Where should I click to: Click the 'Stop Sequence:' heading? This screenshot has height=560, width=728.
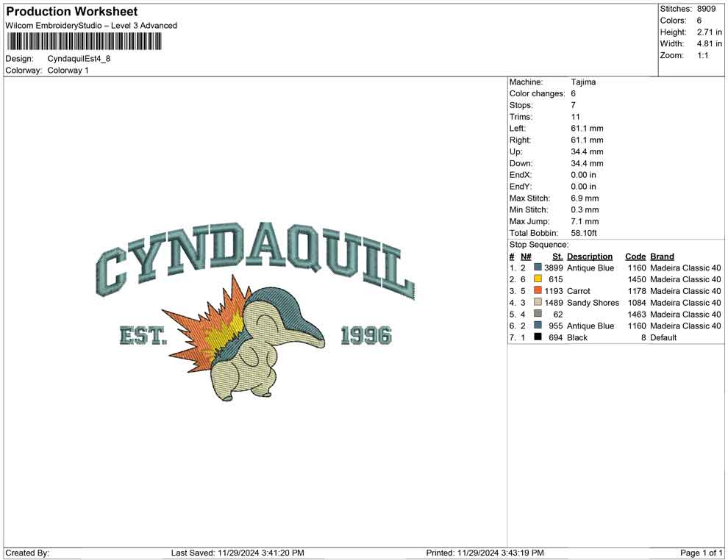point(538,245)
